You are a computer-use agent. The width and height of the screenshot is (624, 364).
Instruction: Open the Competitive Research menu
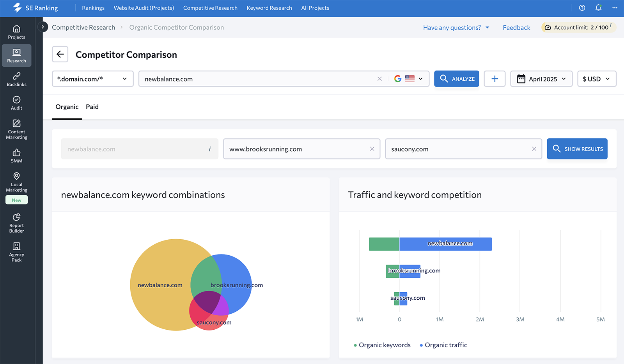[210, 8]
